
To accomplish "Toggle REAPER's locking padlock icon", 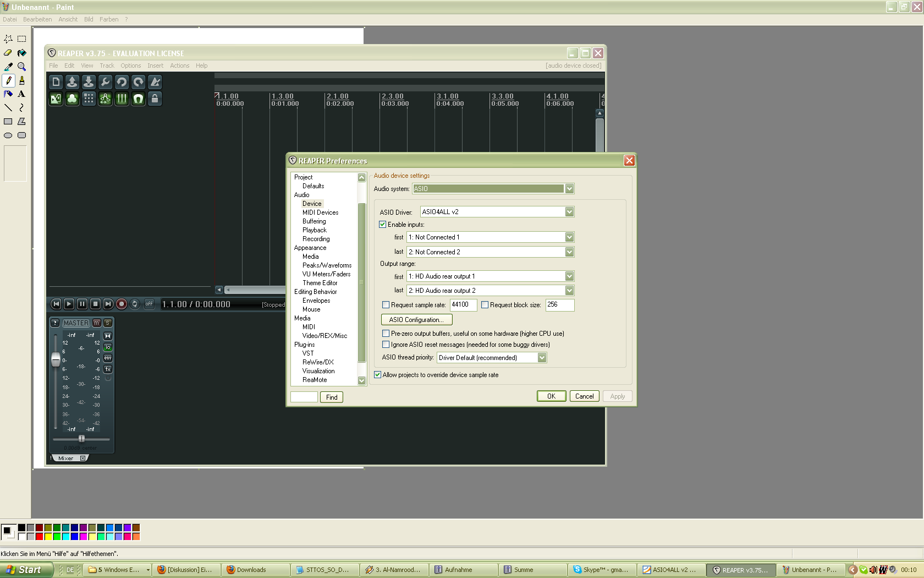I will pos(155,99).
